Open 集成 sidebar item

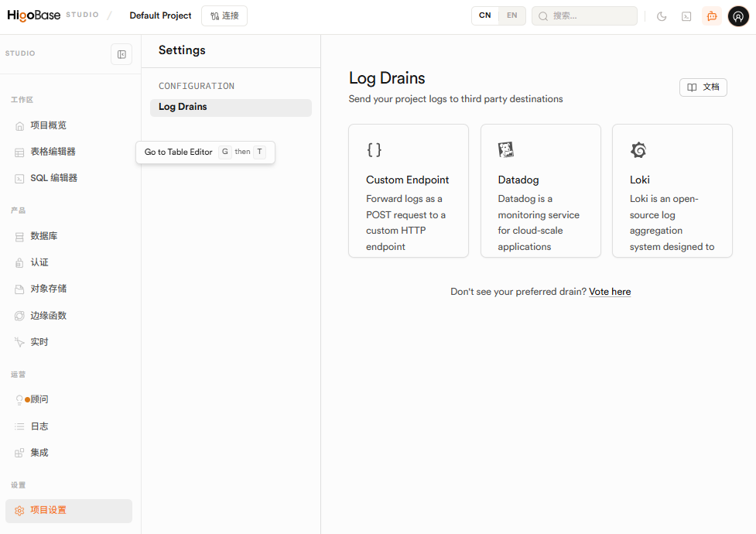coord(68,453)
